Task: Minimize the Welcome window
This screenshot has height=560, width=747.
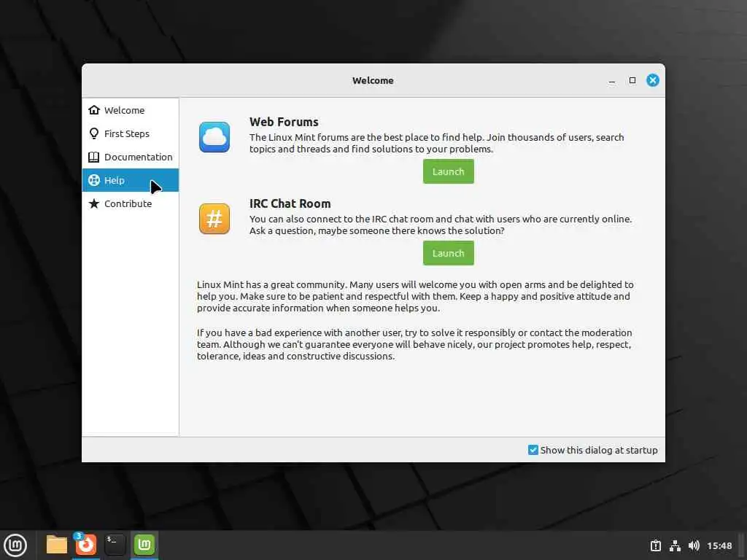Action: (x=612, y=80)
